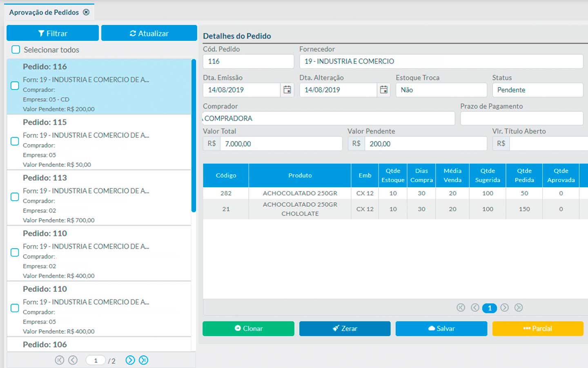Screen dimensions: 588x368
Task: Sort by the Qtde Aprovada column header
Action: coord(561,175)
